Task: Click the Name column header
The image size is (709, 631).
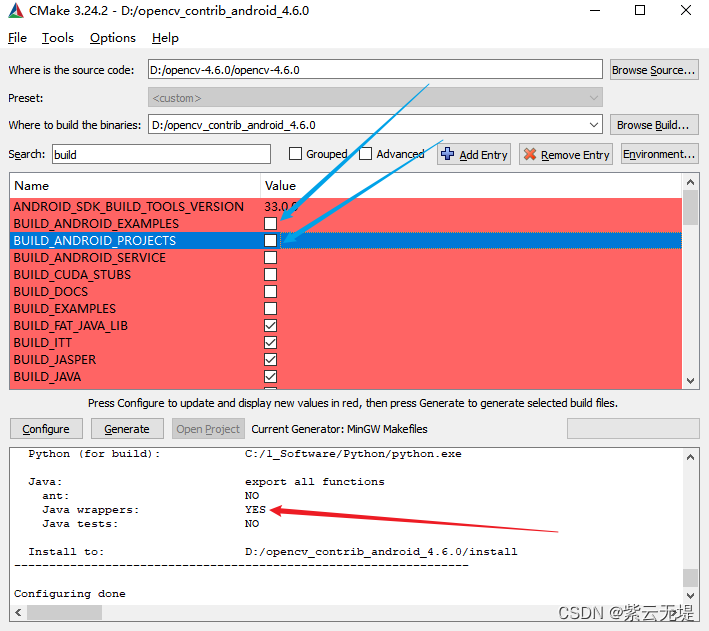Action: pyautogui.click(x=135, y=185)
